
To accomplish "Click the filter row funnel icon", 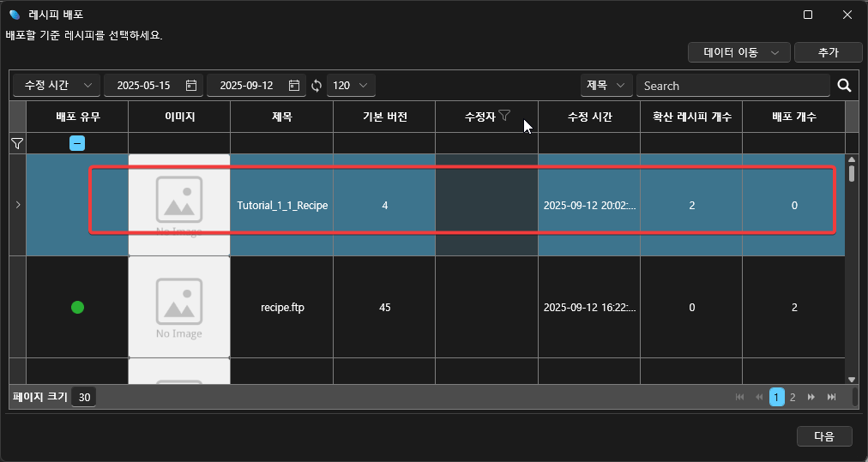I will (17, 144).
